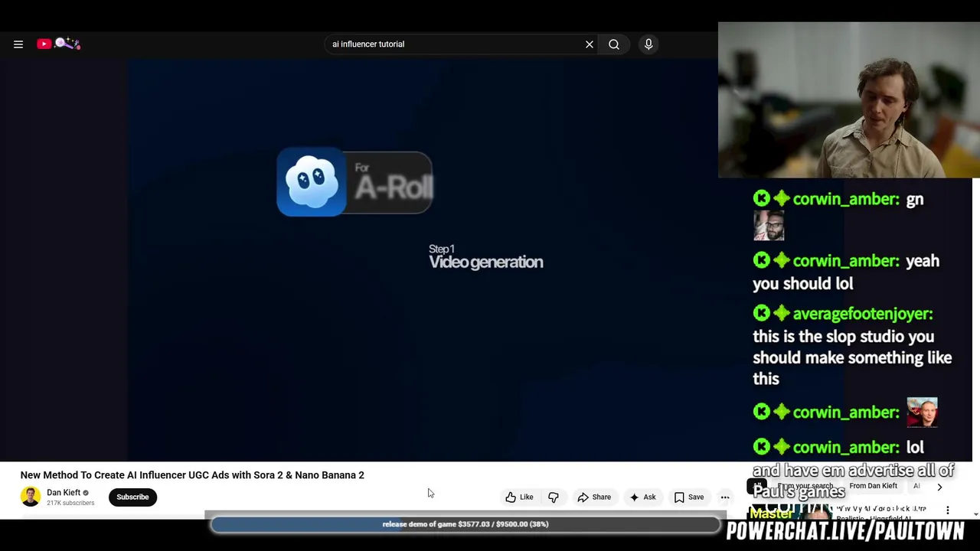The width and height of the screenshot is (980, 551).
Task: Subscribe to Dan Kieft
Action: tap(132, 497)
